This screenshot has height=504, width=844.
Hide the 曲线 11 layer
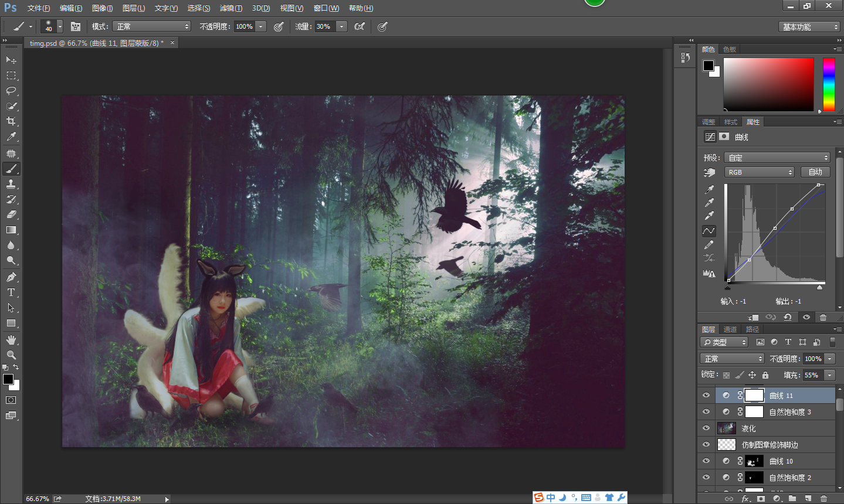[706, 396]
